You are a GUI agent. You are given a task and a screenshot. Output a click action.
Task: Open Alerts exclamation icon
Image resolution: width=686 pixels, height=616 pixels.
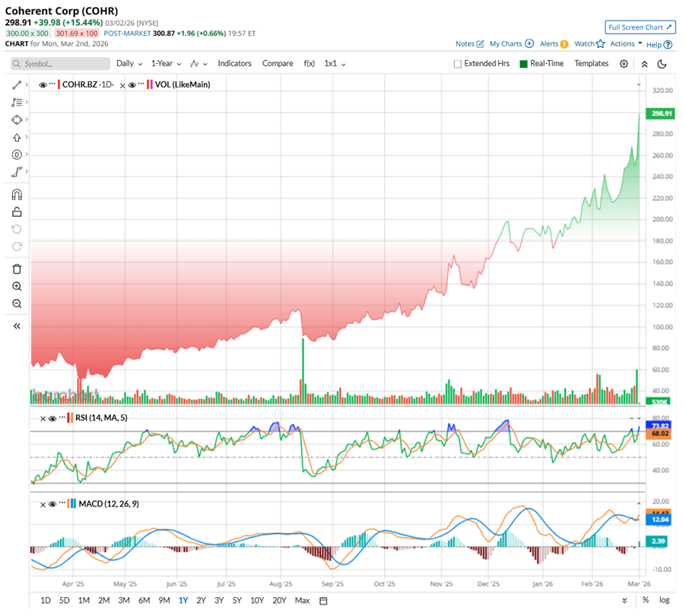click(x=564, y=44)
